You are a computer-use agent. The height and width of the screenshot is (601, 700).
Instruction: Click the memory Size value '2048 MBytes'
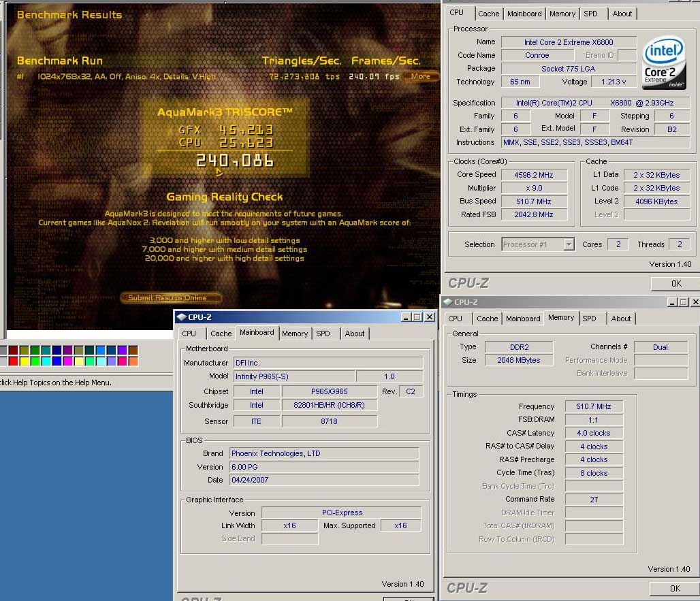[519, 360]
